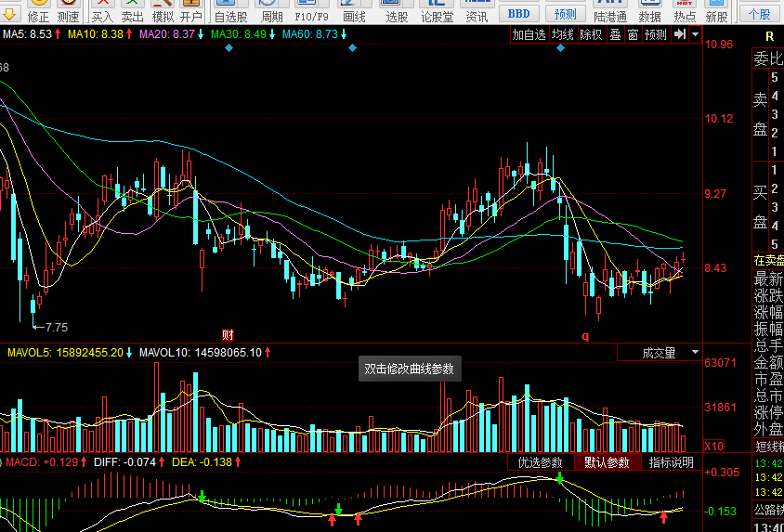
Task: Open the 陆港通 toolbar icon
Action: coord(610,11)
